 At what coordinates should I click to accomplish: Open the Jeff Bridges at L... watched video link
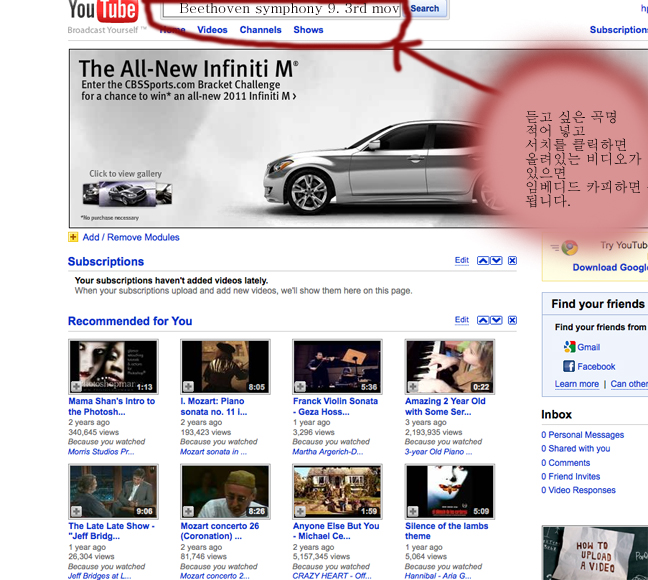pos(100,576)
